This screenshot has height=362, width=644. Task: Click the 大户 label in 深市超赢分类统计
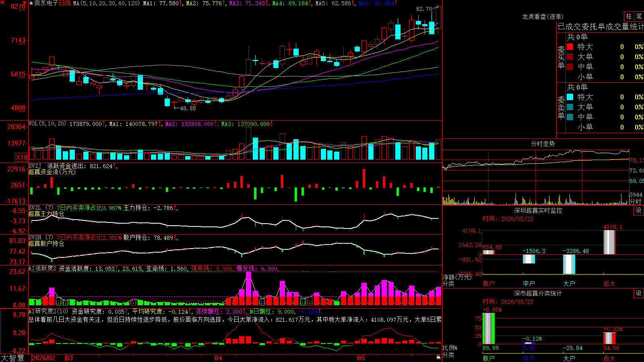coord(569,358)
